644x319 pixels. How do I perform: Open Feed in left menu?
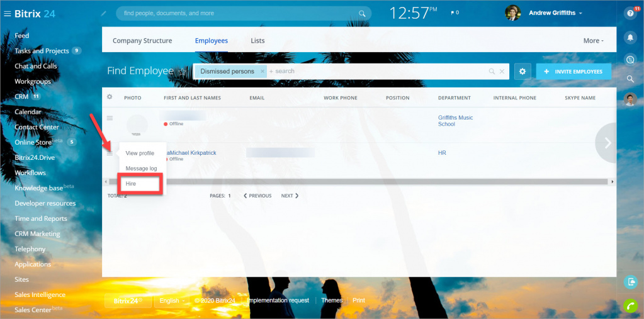[22, 36]
